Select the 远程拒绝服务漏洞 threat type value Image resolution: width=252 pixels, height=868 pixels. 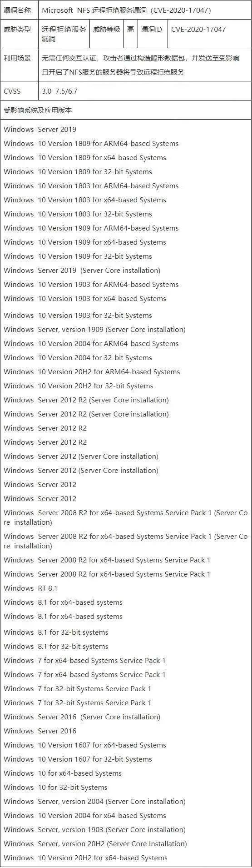click(x=64, y=34)
